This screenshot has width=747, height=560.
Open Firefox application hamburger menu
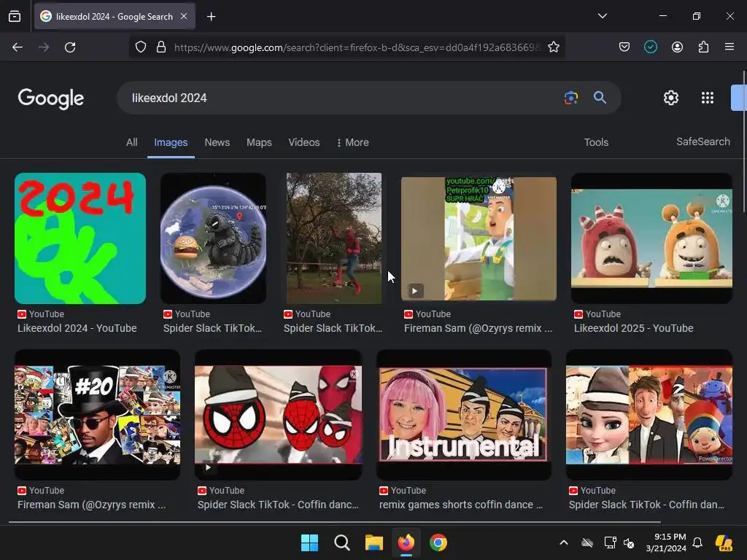click(729, 47)
